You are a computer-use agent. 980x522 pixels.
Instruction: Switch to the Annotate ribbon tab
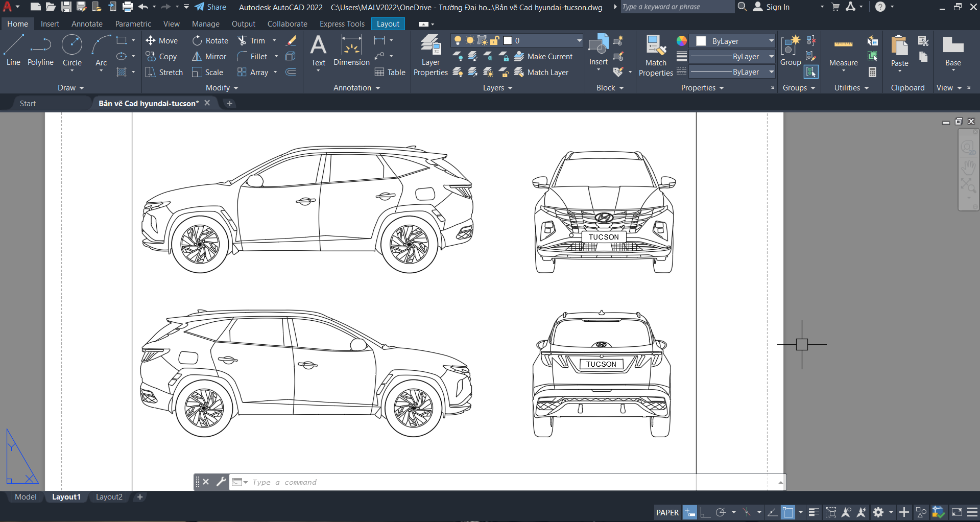click(x=87, y=24)
